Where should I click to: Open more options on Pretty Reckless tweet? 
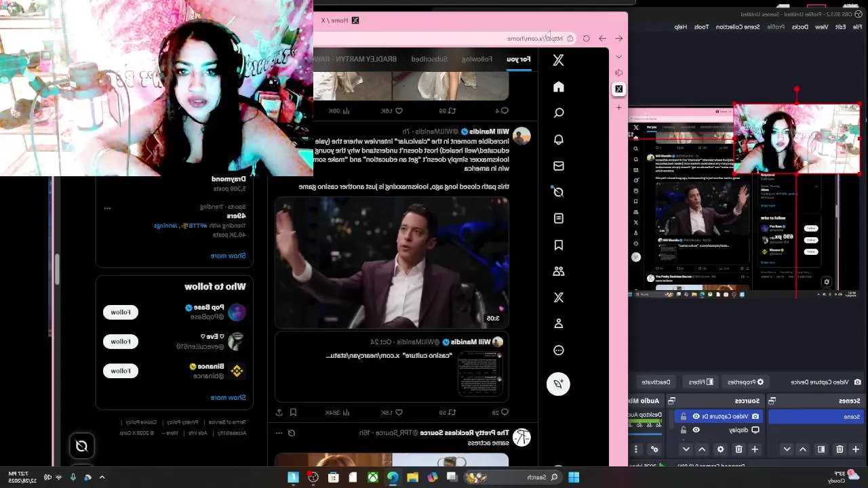point(279,432)
